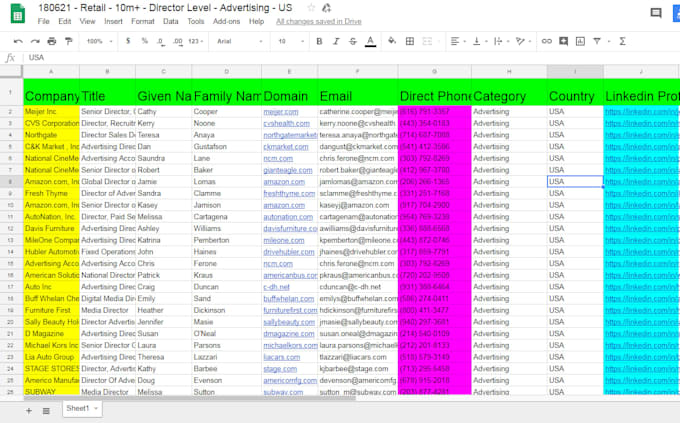This screenshot has width=680, height=423.
Task: Open text rotation options
Action: click(523, 41)
